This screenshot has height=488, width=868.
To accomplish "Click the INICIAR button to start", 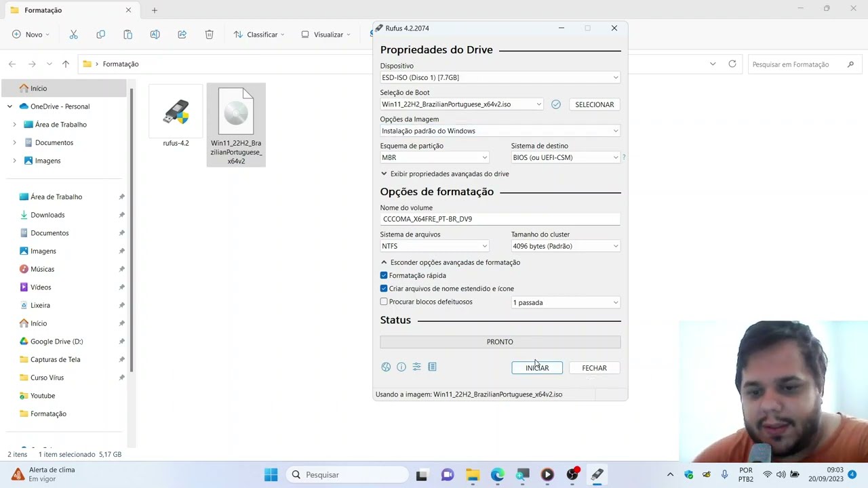I will click(537, 368).
